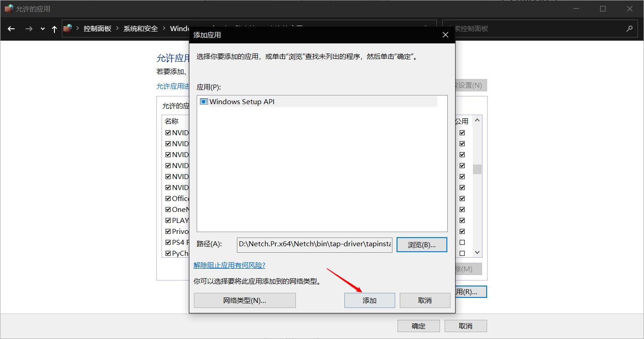Go up one folder level arrow

[54, 29]
